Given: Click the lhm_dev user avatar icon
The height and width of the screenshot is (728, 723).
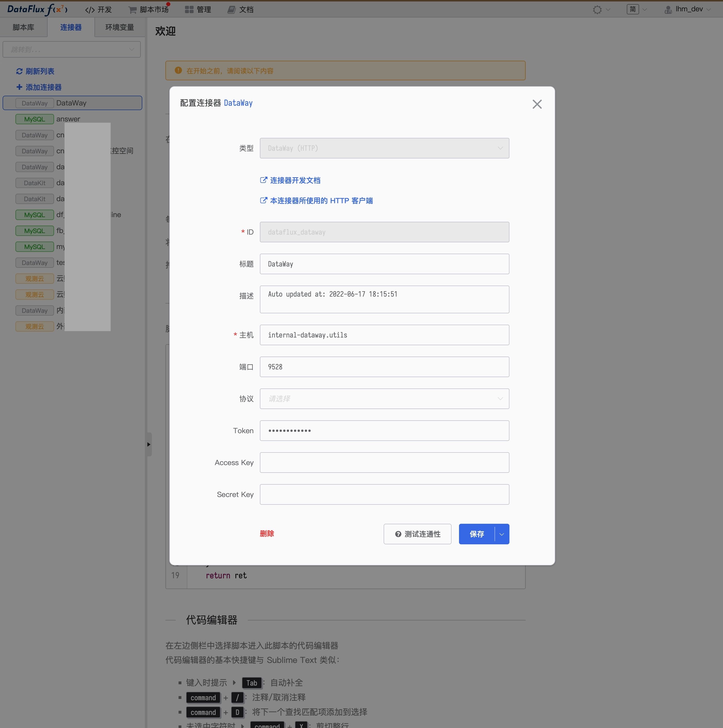Looking at the screenshot, I should (668, 10).
